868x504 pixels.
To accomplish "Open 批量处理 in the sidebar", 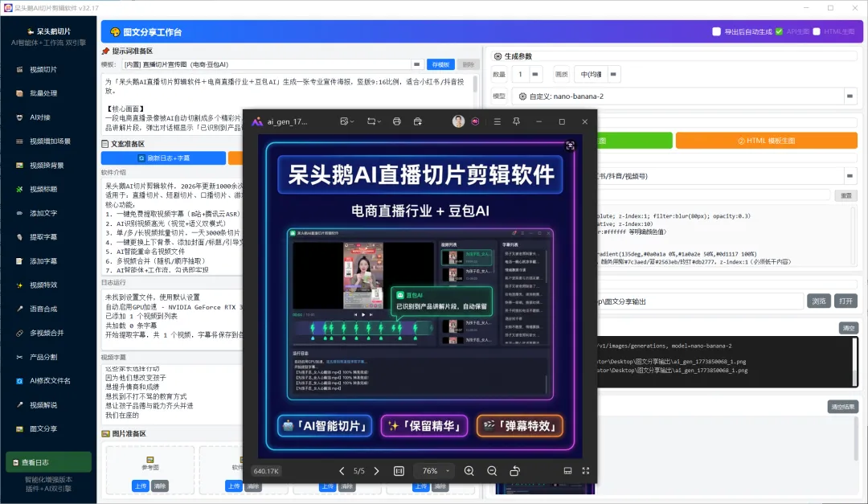I will coord(43,93).
